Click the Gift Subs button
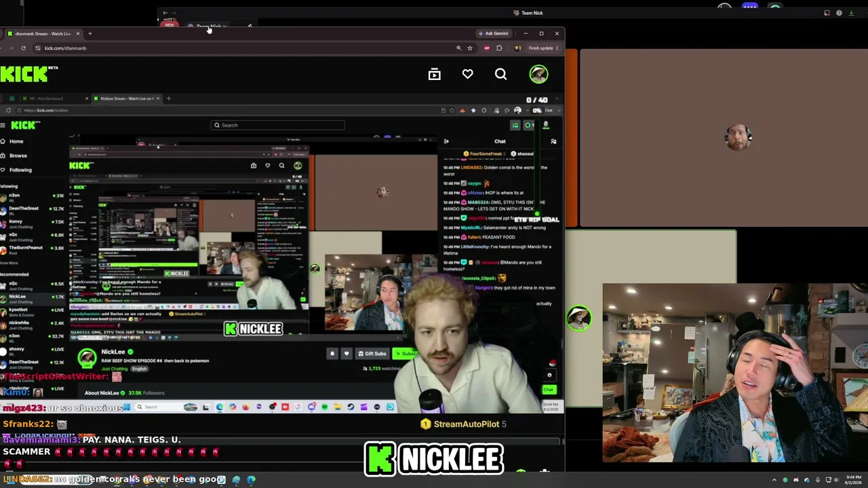The width and height of the screenshot is (868, 488). [x=372, y=354]
